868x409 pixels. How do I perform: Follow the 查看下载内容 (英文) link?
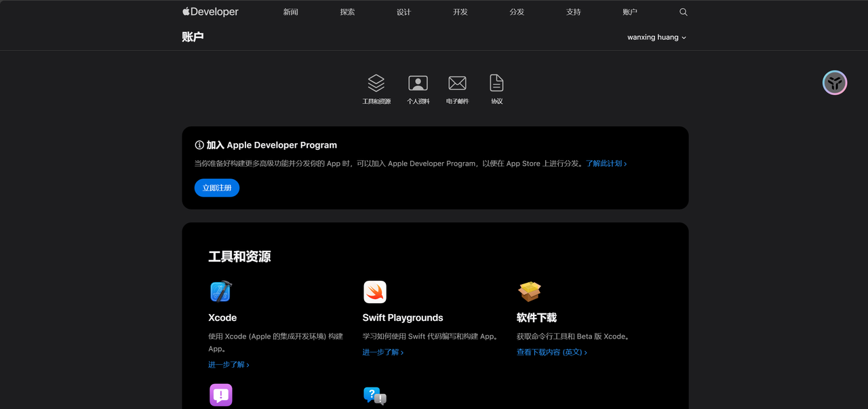click(x=552, y=352)
